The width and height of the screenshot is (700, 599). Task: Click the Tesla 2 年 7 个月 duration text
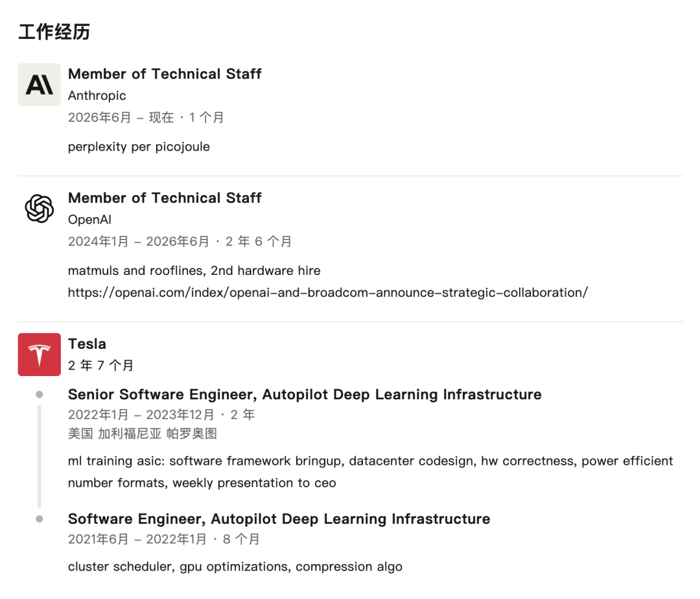pos(101,366)
